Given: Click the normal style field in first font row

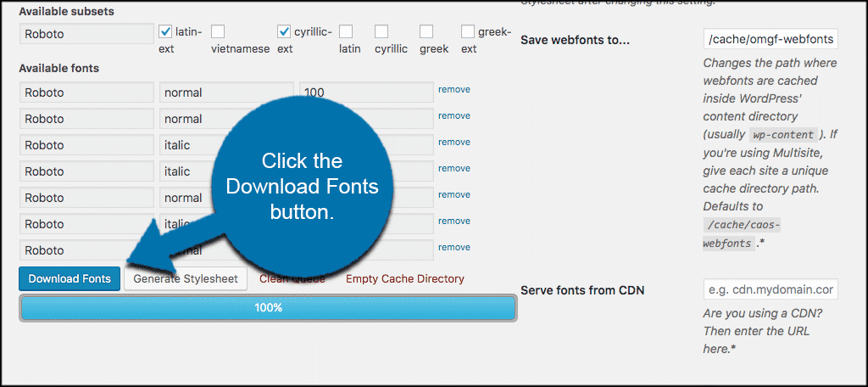Looking at the screenshot, I should pos(225,93).
